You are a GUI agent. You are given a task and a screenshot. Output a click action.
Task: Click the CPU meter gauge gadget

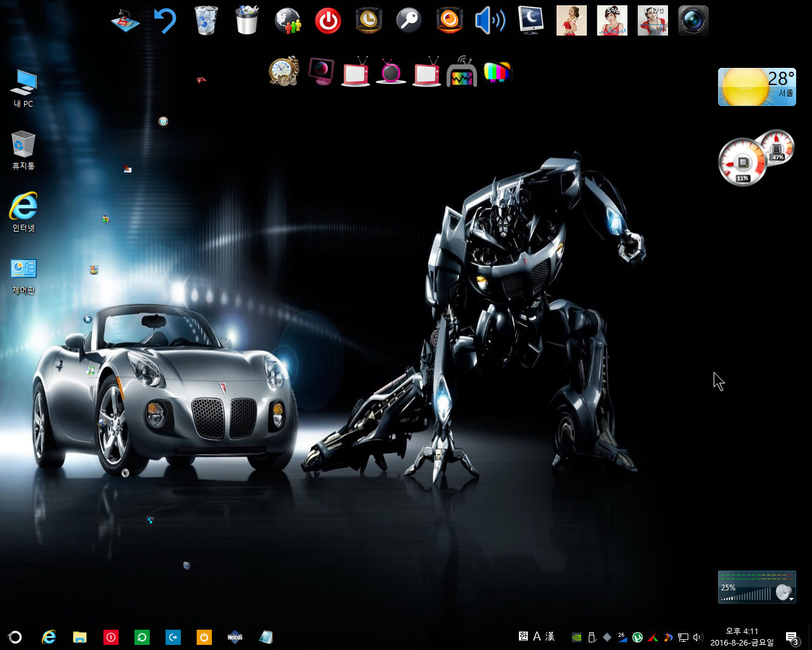click(742, 162)
